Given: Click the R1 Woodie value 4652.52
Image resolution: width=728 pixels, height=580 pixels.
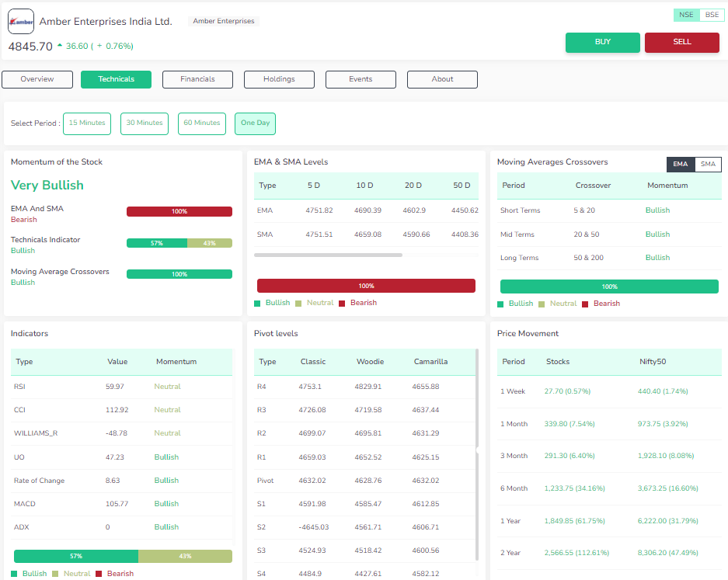Looking at the screenshot, I should (x=368, y=457).
